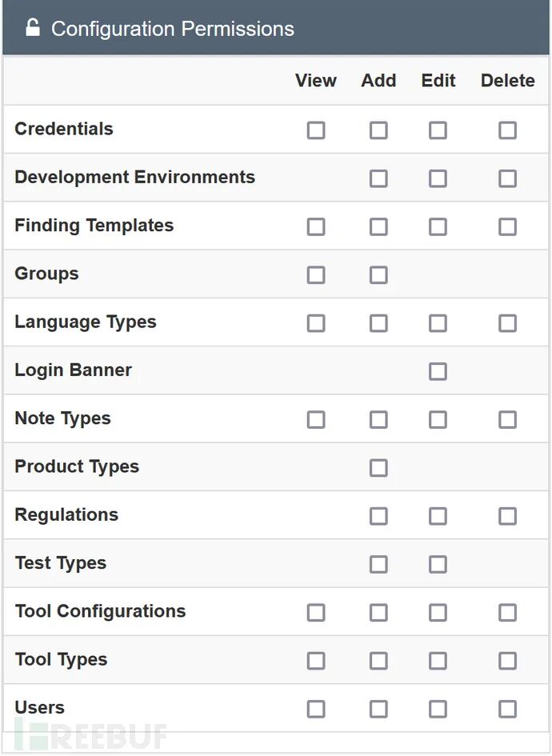Image resolution: width=552 pixels, height=756 pixels.
Task: Enable Edit permission for Finding Templates
Action: tap(438, 227)
